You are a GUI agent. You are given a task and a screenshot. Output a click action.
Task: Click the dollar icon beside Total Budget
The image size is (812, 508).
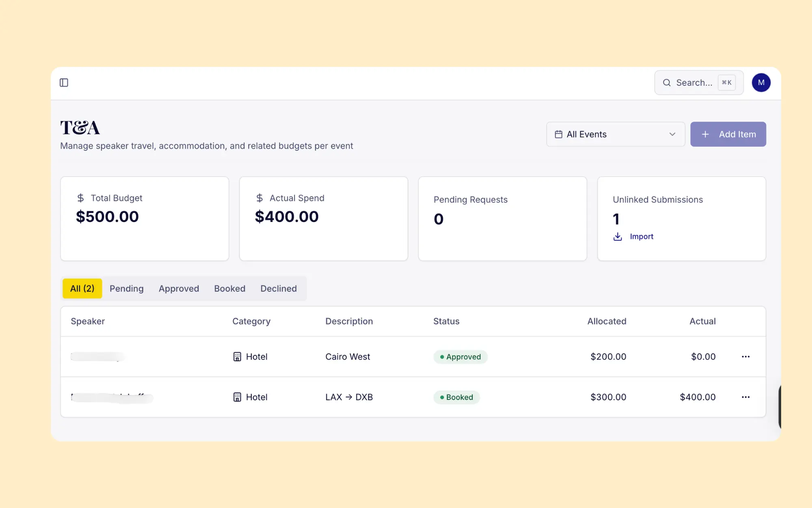pyautogui.click(x=80, y=198)
